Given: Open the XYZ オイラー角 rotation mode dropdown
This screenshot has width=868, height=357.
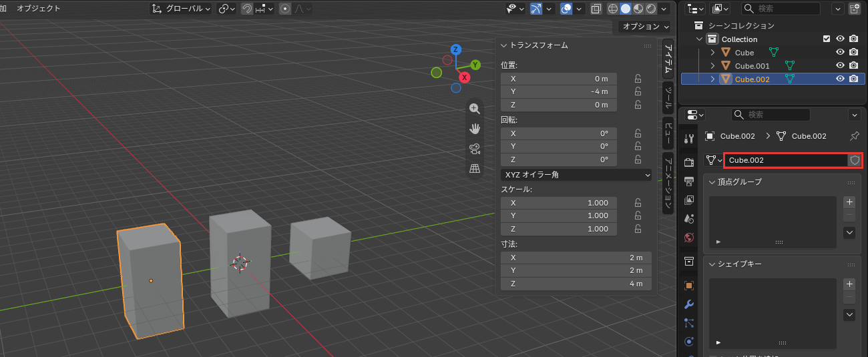Looking at the screenshot, I should tap(576, 175).
